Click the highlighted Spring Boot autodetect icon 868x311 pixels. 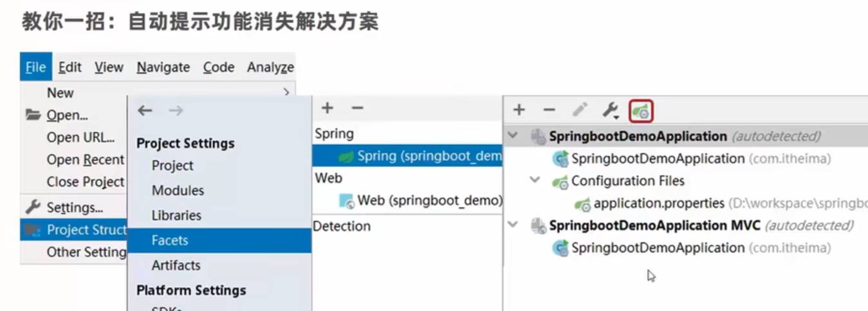click(x=641, y=111)
